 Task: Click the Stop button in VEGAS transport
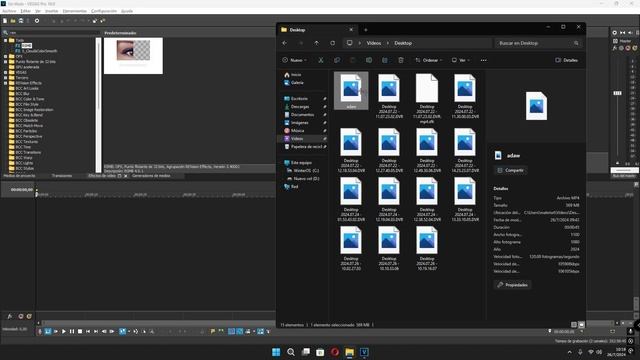click(80, 331)
